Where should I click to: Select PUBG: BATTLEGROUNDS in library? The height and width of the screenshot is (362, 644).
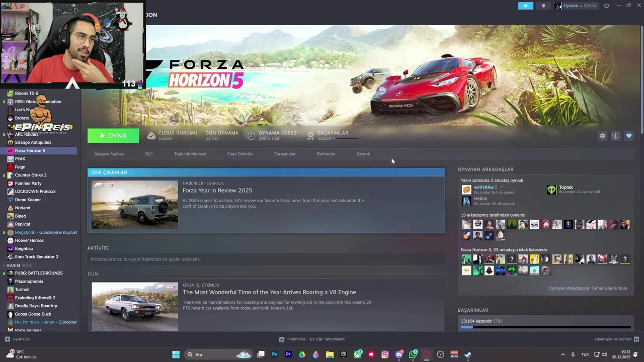[39, 273]
